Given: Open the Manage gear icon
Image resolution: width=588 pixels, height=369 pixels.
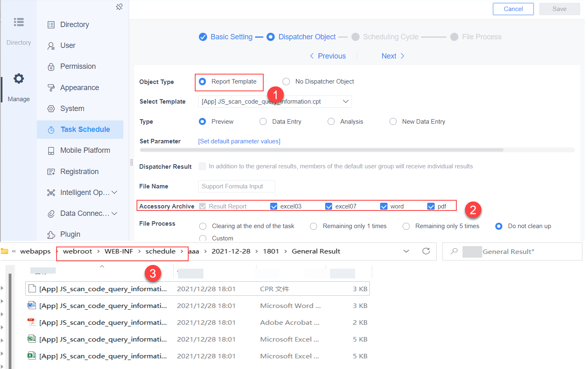Looking at the screenshot, I should (x=18, y=78).
